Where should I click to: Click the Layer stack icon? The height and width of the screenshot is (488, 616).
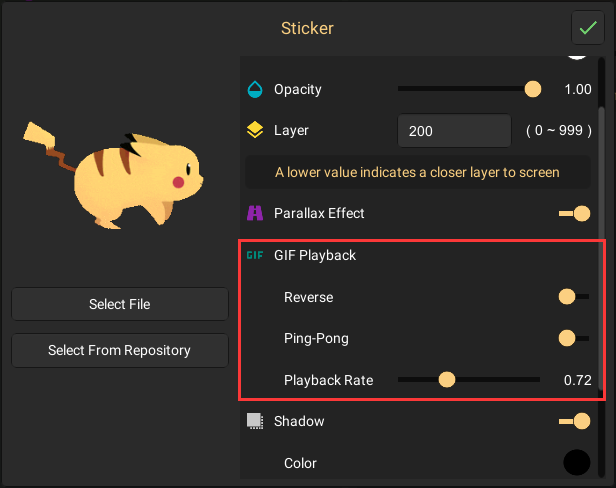pos(255,131)
